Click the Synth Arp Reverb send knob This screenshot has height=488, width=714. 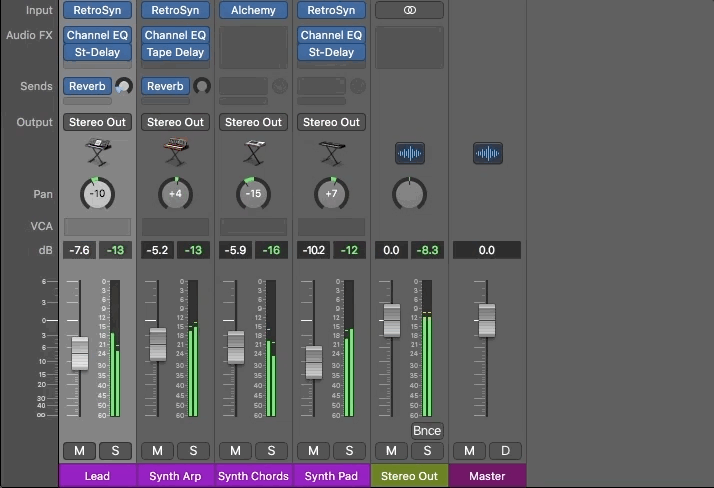coord(202,86)
